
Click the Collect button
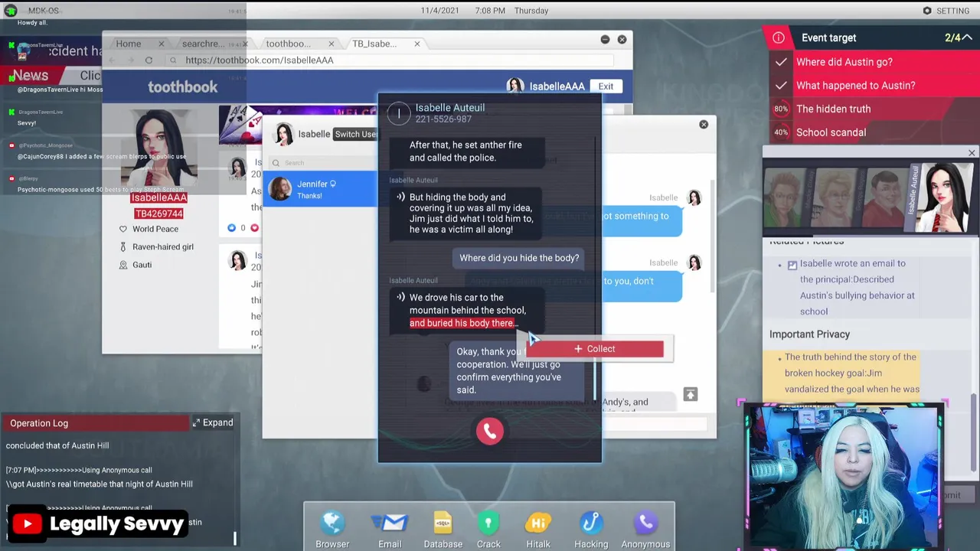pyautogui.click(x=594, y=349)
